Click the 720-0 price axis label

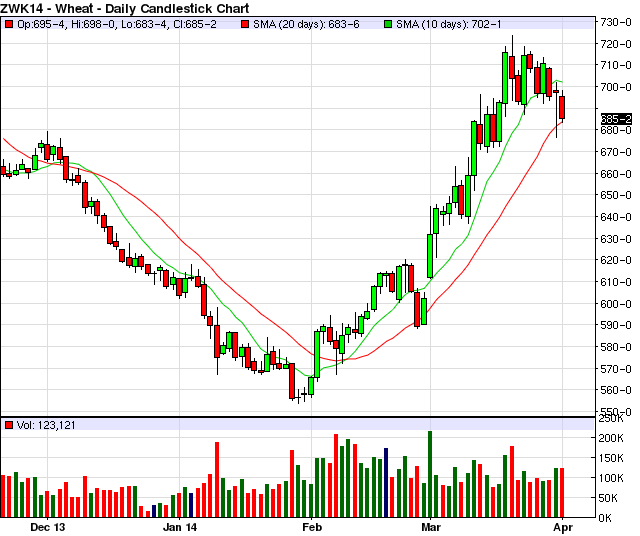click(616, 44)
